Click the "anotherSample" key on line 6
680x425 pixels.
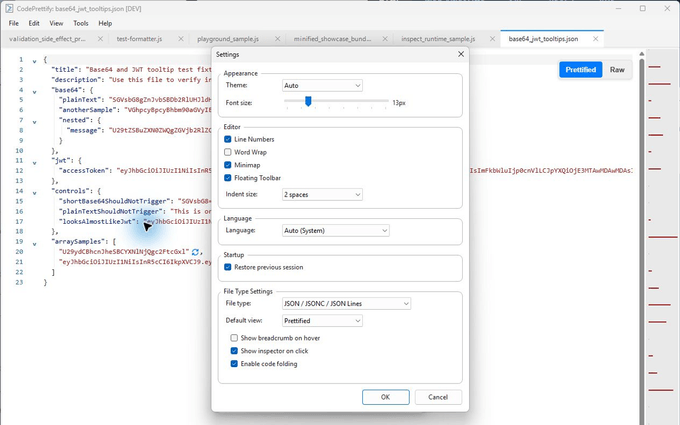point(89,110)
